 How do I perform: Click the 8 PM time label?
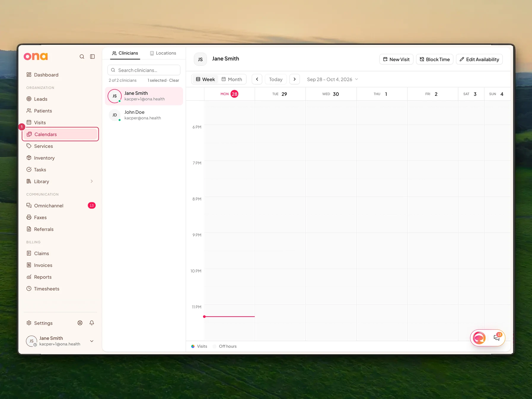click(197, 199)
